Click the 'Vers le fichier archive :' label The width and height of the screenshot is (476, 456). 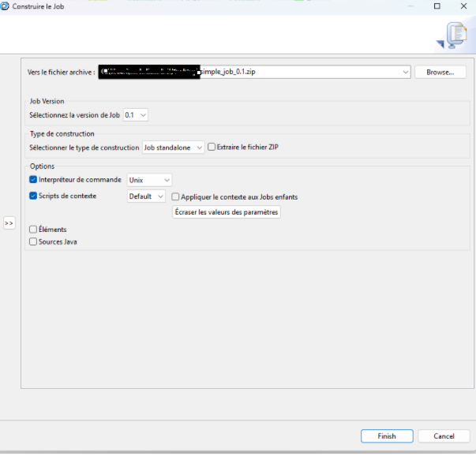coord(62,73)
